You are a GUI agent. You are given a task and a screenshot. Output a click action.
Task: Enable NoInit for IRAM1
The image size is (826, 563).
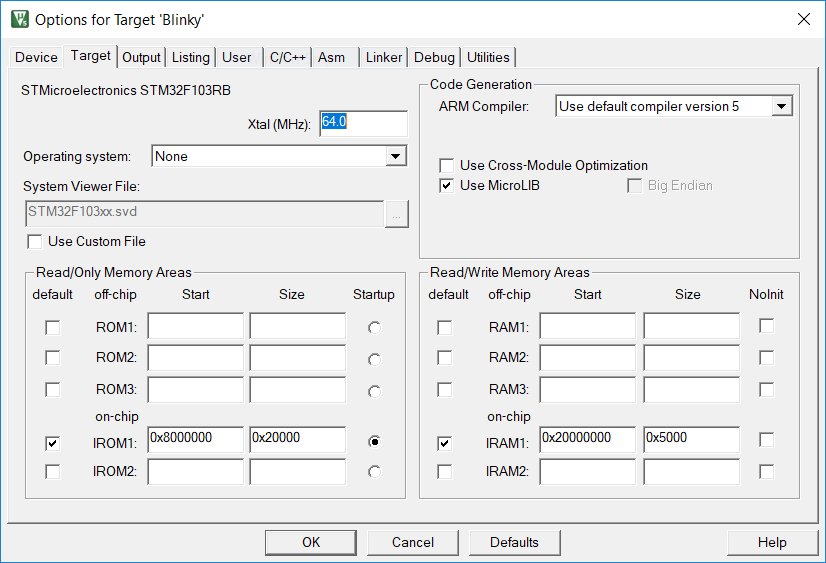[766, 439]
